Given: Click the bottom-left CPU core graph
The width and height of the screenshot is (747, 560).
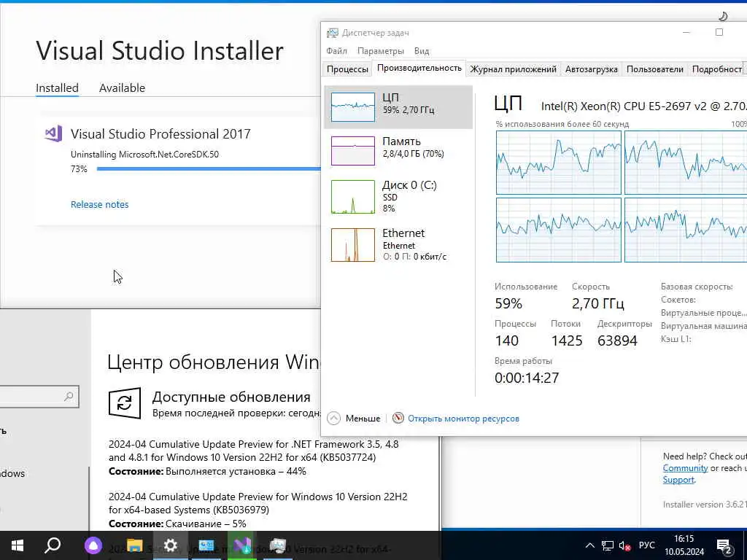Looking at the screenshot, I should [x=558, y=230].
